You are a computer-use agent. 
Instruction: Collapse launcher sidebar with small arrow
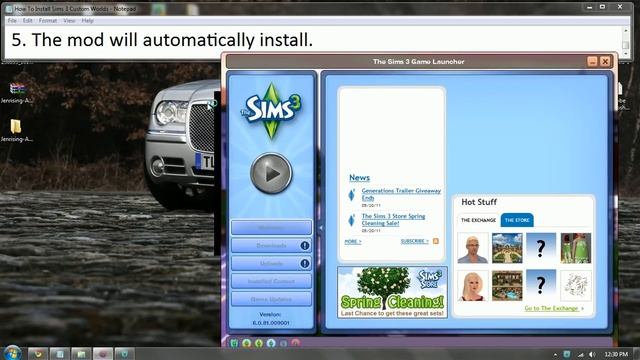click(x=320, y=228)
